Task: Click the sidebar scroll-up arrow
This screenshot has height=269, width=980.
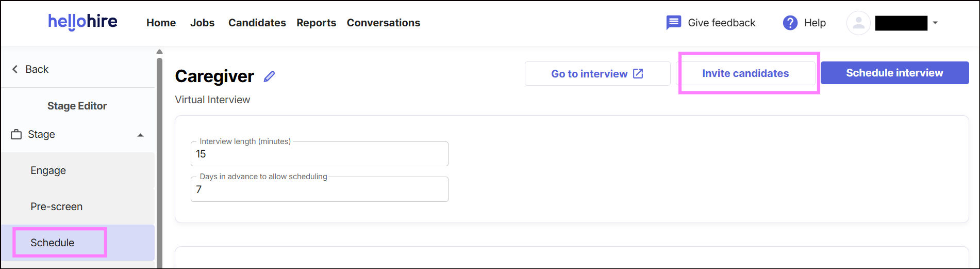Action: tap(159, 52)
